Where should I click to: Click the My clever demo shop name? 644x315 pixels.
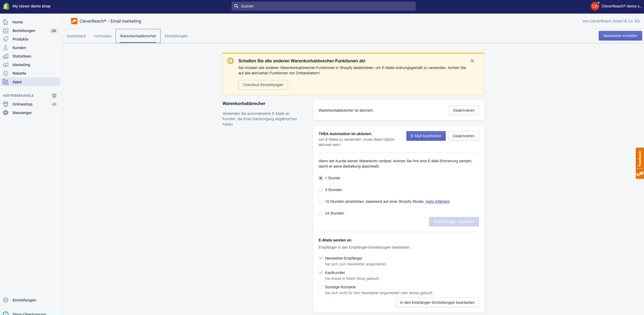point(31,6)
